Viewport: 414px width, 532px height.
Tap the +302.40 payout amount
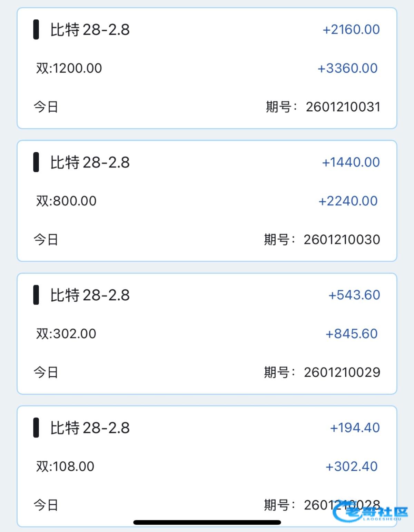click(352, 466)
